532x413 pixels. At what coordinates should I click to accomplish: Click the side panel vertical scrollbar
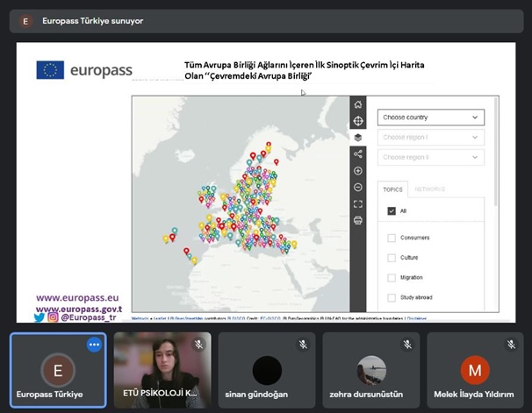tap(496, 152)
